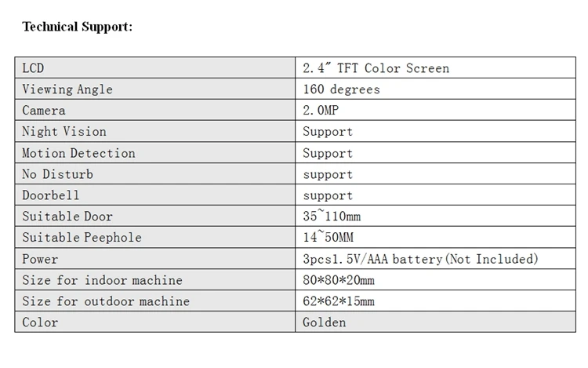Click the Size for outdoor machine label
This screenshot has height=368, width=588.
[106, 301]
